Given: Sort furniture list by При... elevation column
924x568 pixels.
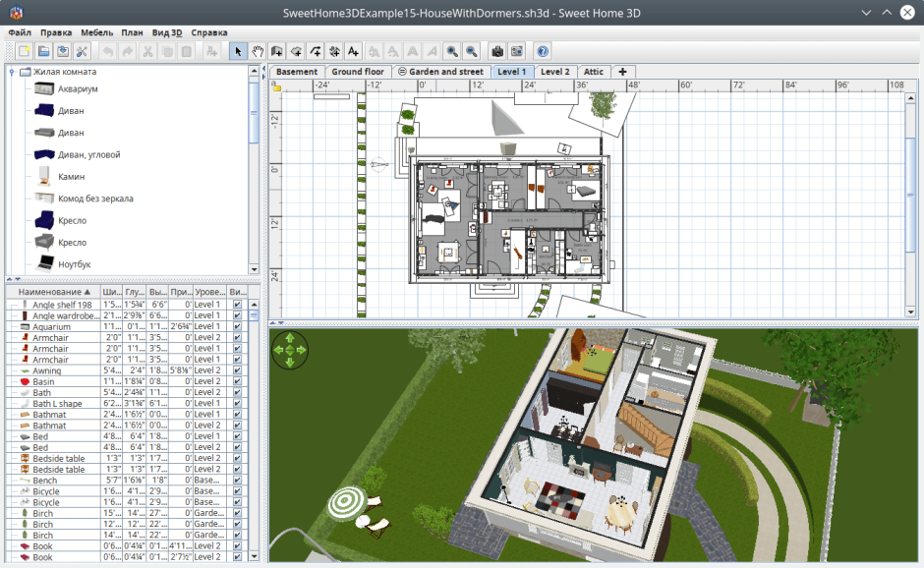Looking at the screenshot, I should (x=181, y=292).
